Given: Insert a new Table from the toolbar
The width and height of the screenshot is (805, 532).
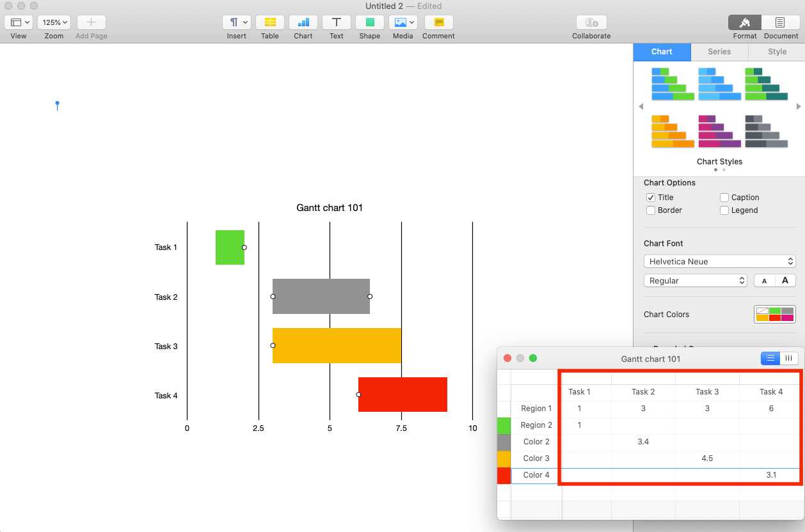Looking at the screenshot, I should click(269, 22).
